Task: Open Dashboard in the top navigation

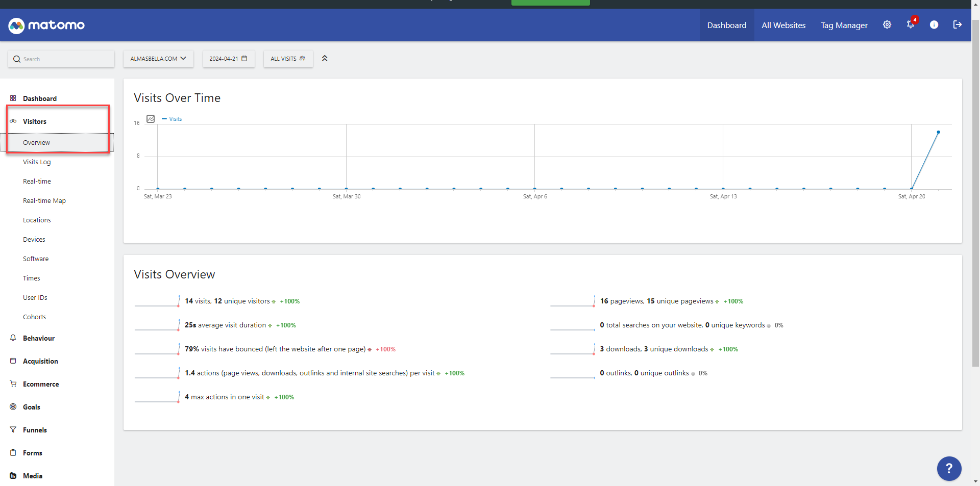Action: pos(727,25)
